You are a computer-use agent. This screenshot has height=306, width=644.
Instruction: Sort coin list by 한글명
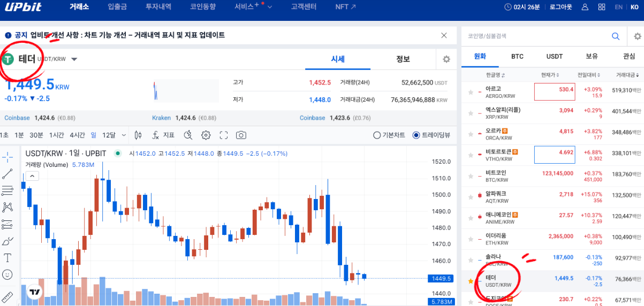[496, 75]
